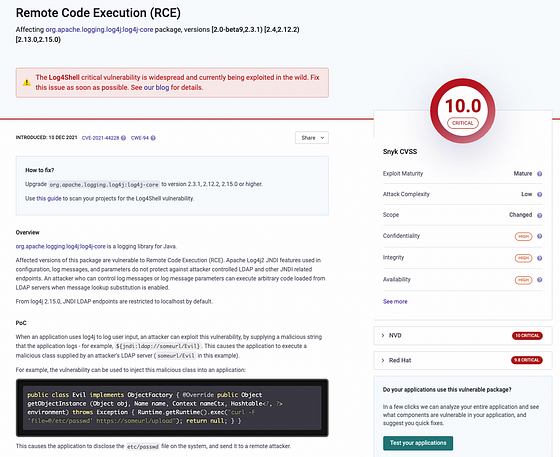560x457 pixels.
Task: Click the yellow warning triangle icon
Action: [x=27, y=82]
